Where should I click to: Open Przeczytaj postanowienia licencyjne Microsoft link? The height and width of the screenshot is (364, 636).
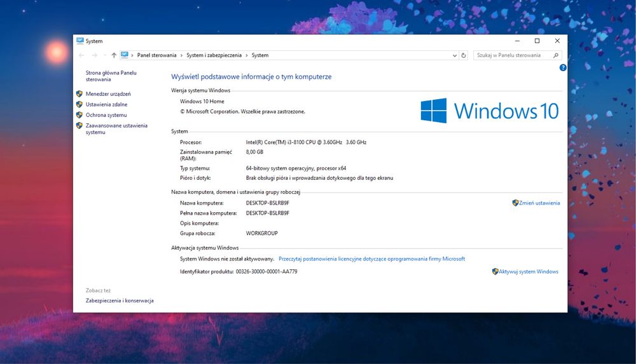point(371,259)
